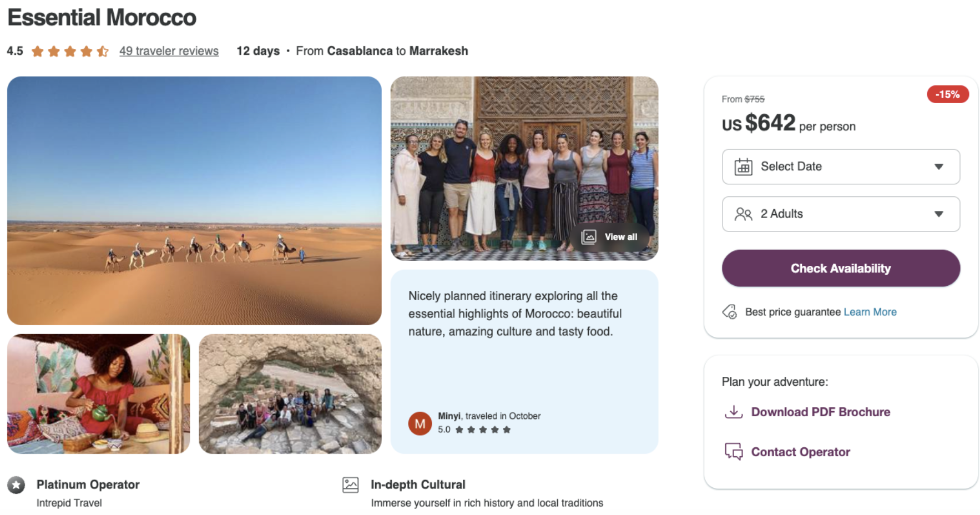Click Learn More about best price guarantee
The image size is (980, 515).
click(870, 312)
